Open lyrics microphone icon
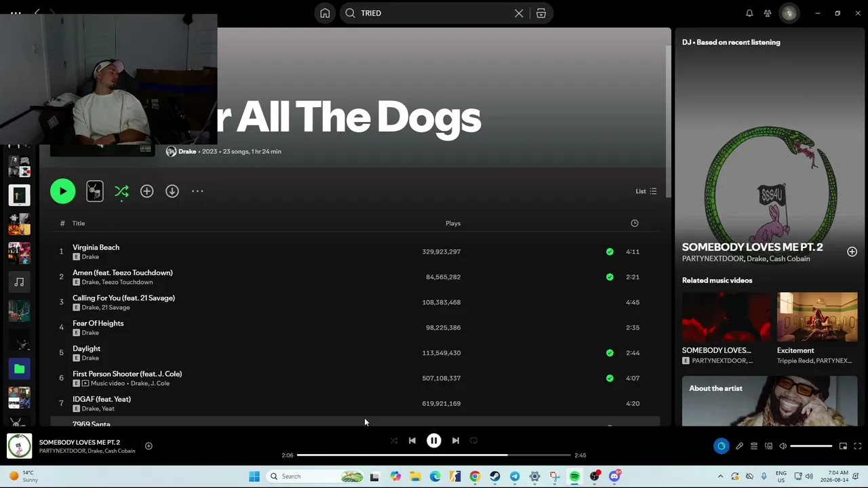The height and width of the screenshot is (488, 868). pos(739,446)
